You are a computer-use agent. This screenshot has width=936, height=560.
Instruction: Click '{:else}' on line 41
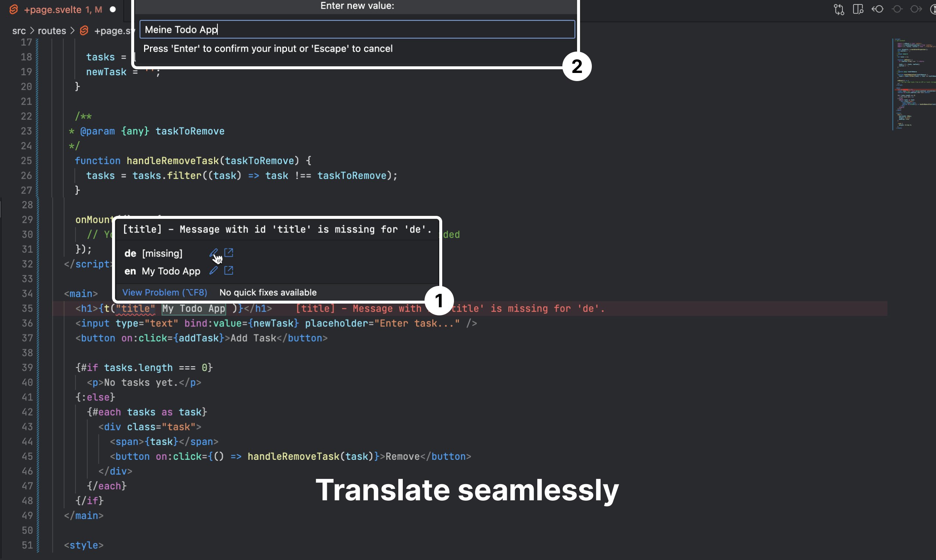(95, 397)
